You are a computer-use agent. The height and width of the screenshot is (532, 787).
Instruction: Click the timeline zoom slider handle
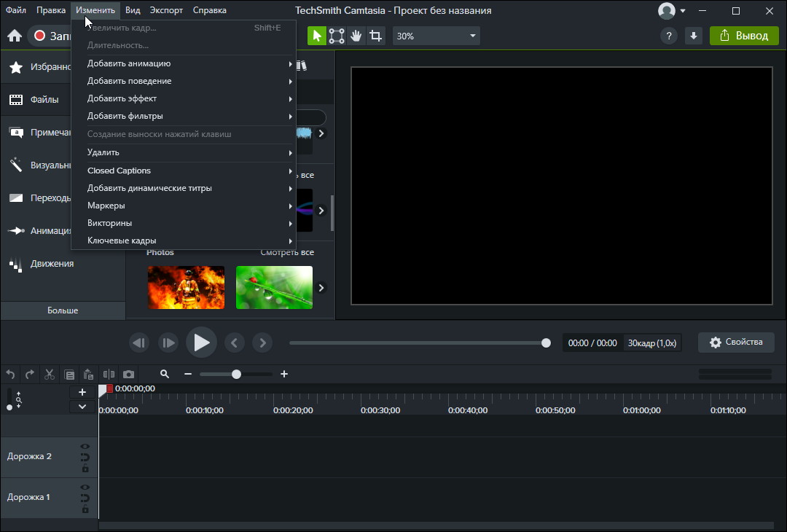click(236, 374)
